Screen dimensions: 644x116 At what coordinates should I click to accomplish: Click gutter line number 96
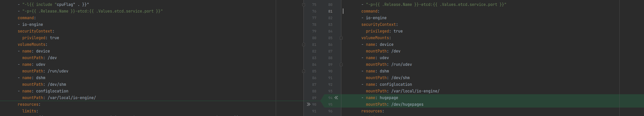[x=330, y=111]
